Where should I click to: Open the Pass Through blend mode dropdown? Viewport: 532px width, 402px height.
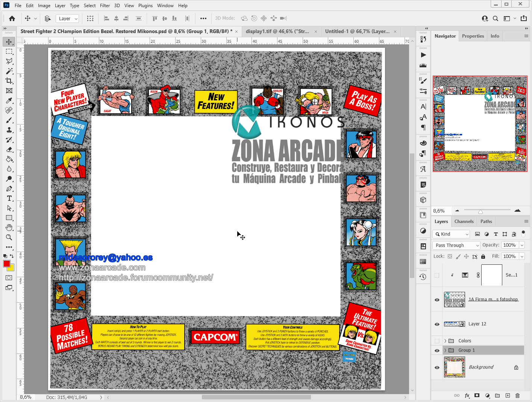click(456, 245)
